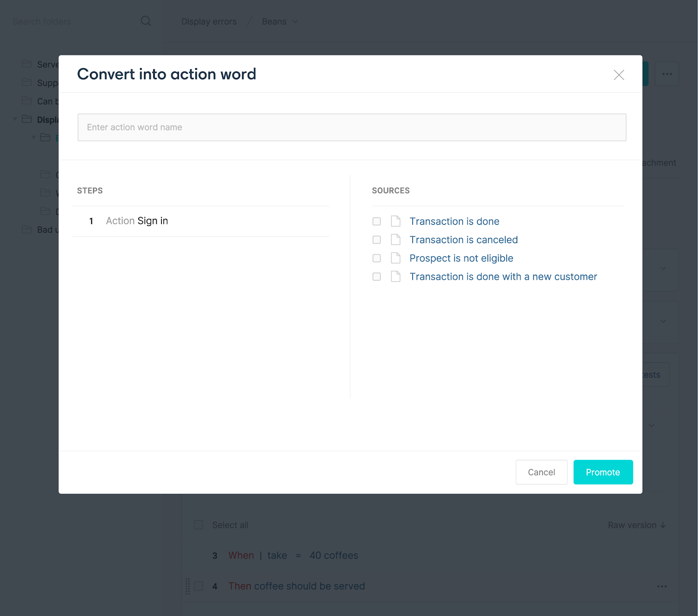Open Display errors breadcrumb item
Viewport: 698px width, 616px height.
[x=209, y=22]
